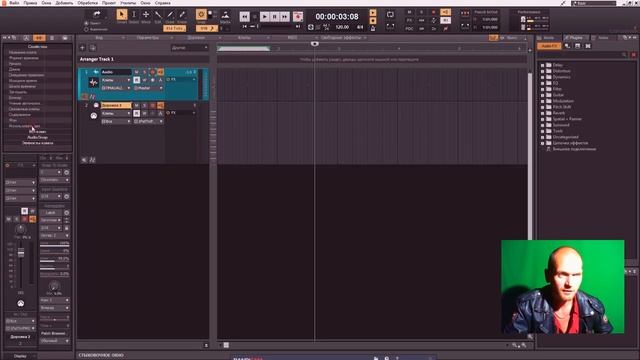The image size is (640, 360).
Task: Toggle the Snap to grid button
Action: coord(201,14)
